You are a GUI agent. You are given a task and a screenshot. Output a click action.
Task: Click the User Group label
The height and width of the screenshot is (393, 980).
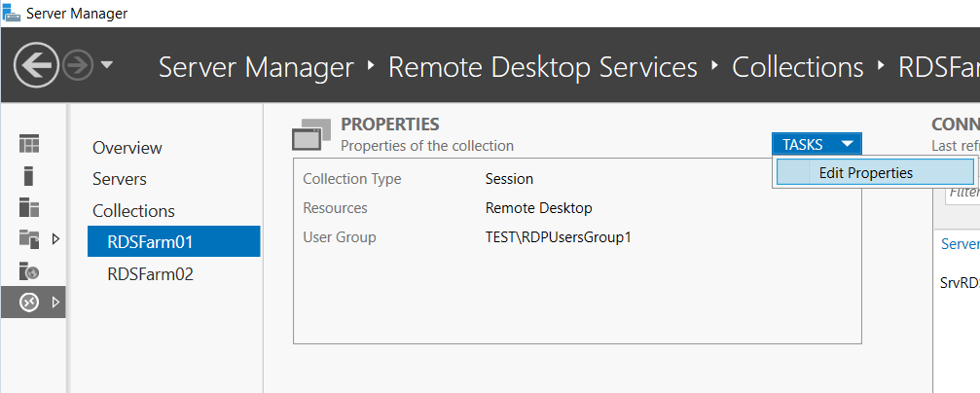click(340, 237)
